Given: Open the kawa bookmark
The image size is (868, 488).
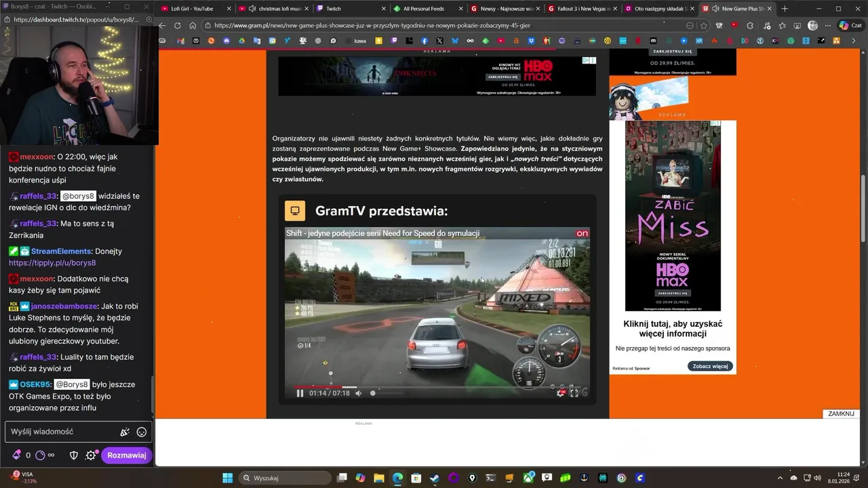Looking at the screenshot, I should tap(355, 41).
